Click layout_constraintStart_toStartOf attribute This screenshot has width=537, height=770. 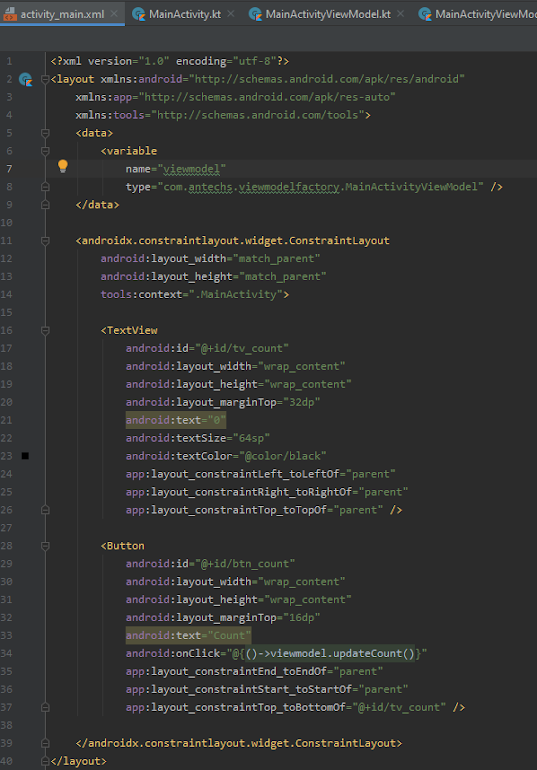267,689
